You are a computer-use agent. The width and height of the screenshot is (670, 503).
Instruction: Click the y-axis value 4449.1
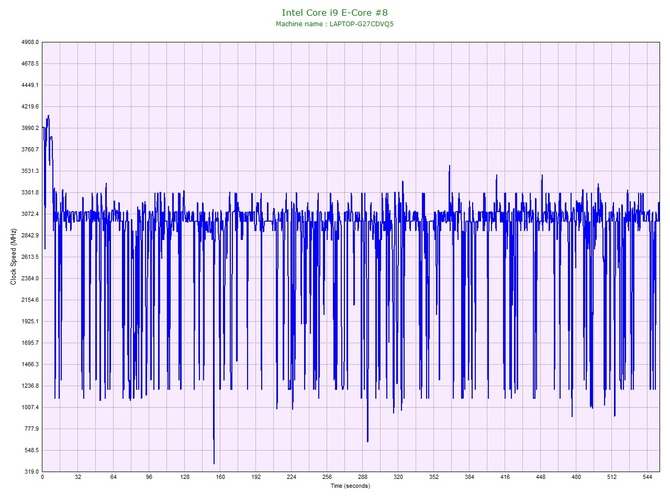[30, 85]
